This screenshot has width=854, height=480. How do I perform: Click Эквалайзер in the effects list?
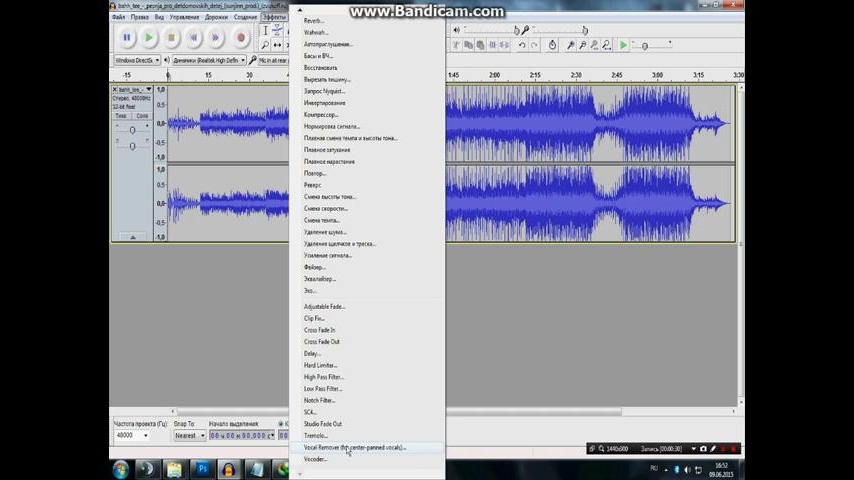point(318,279)
